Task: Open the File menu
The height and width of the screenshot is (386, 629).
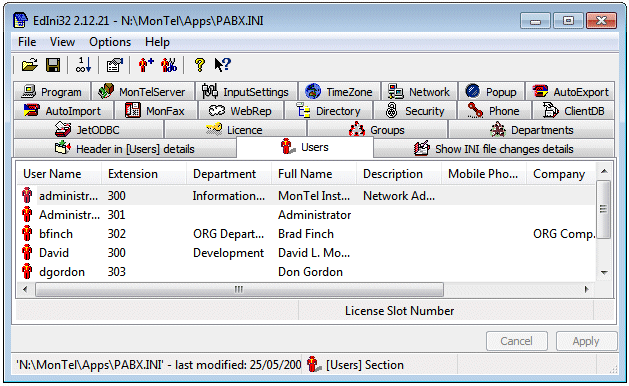Action: (27, 42)
